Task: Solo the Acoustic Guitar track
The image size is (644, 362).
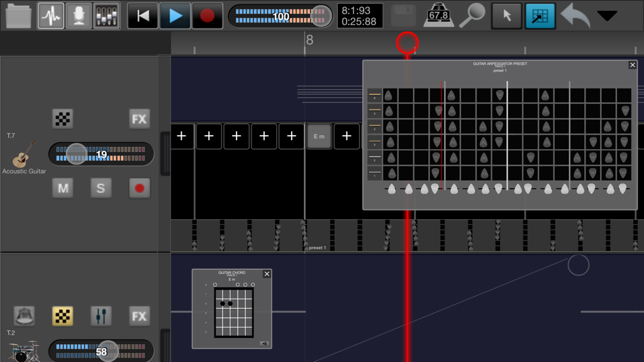Action: [x=101, y=188]
